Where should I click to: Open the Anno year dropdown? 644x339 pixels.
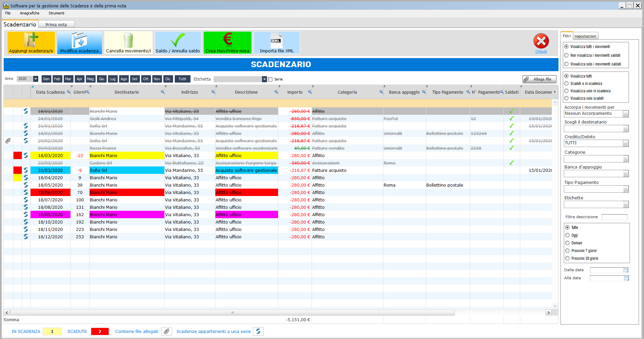(36, 79)
